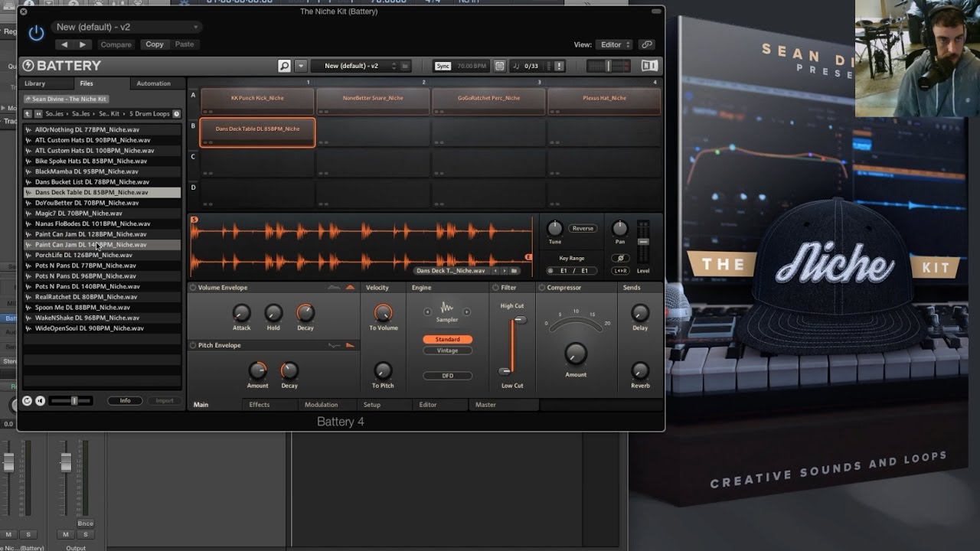Click the Battery logo icon
The image size is (980, 551).
pos(28,66)
